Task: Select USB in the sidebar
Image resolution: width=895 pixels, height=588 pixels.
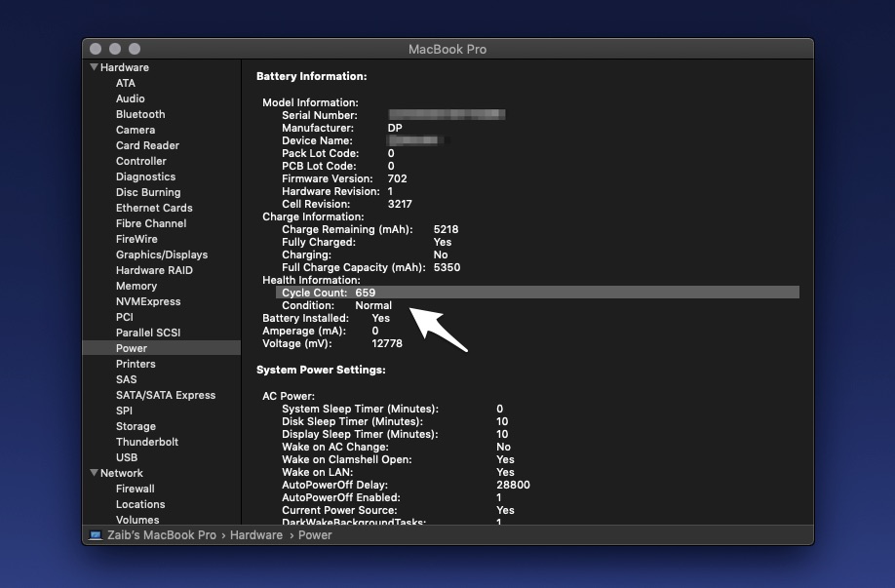Action: 126,458
